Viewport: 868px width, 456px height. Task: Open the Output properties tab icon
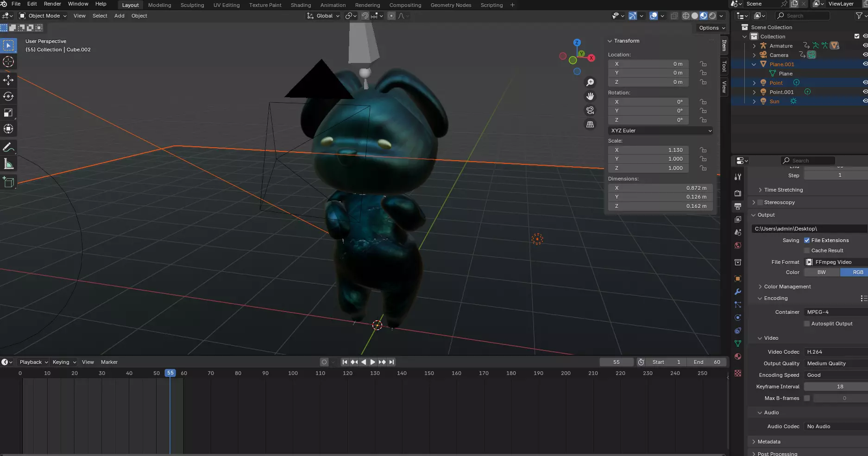738,206
